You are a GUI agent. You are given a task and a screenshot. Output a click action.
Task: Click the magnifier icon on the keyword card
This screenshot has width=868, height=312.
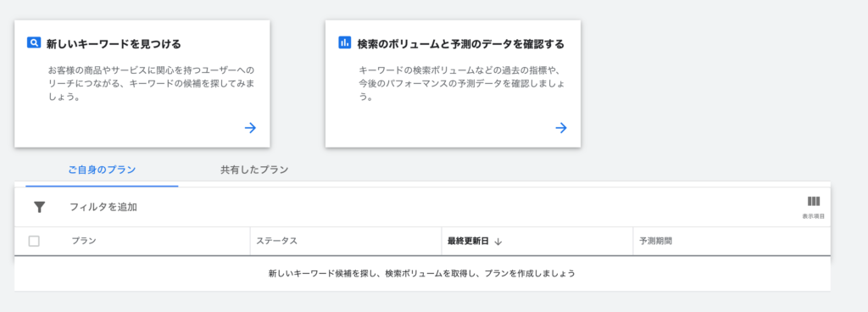[x=34, y=42]
